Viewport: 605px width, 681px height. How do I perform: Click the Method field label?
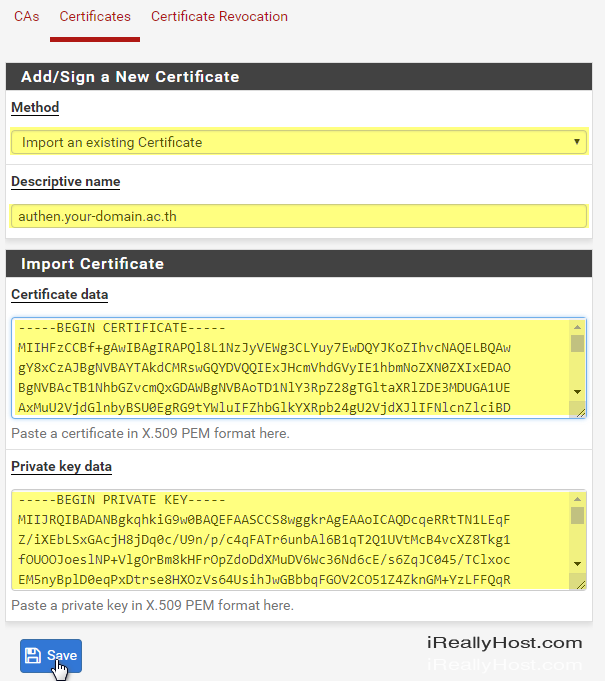tap(35, 107)
